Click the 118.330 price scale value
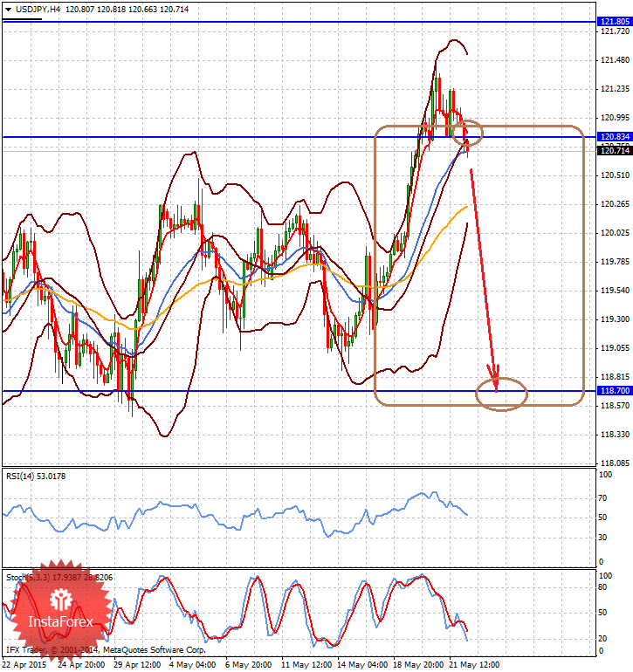The height and width of the screenshot is (672, 633). click(x=615, y=435)
